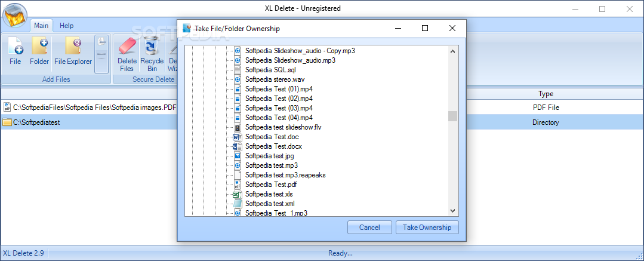This screenshot has height=261, width=644.
Task: Select Softpedia test.mp3 in the tree
Action: [x=272, y=165]
